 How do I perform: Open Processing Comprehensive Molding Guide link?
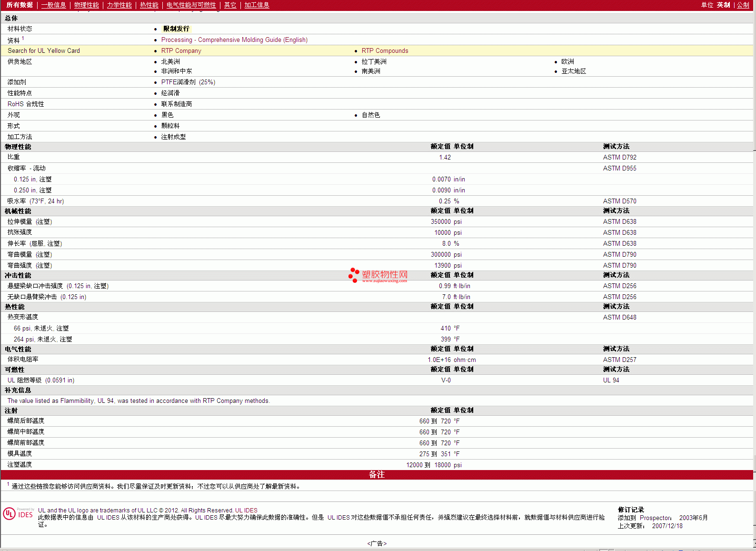pos(234,40)
